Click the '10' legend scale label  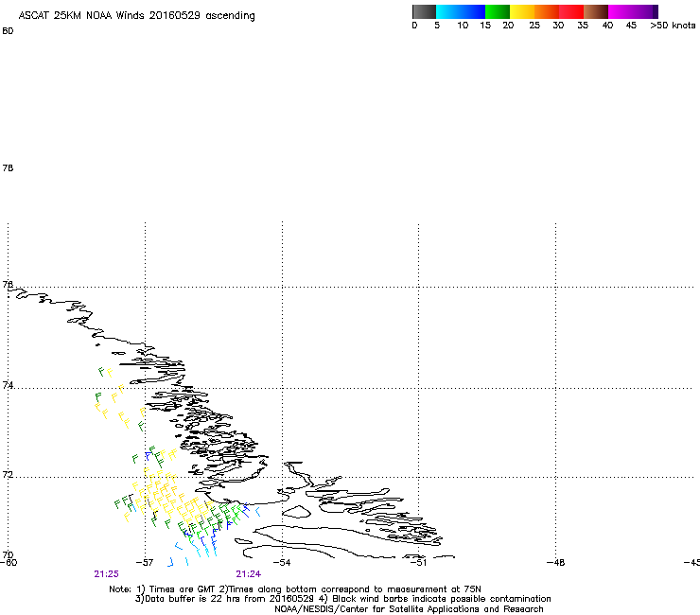[x=463, y=26]
